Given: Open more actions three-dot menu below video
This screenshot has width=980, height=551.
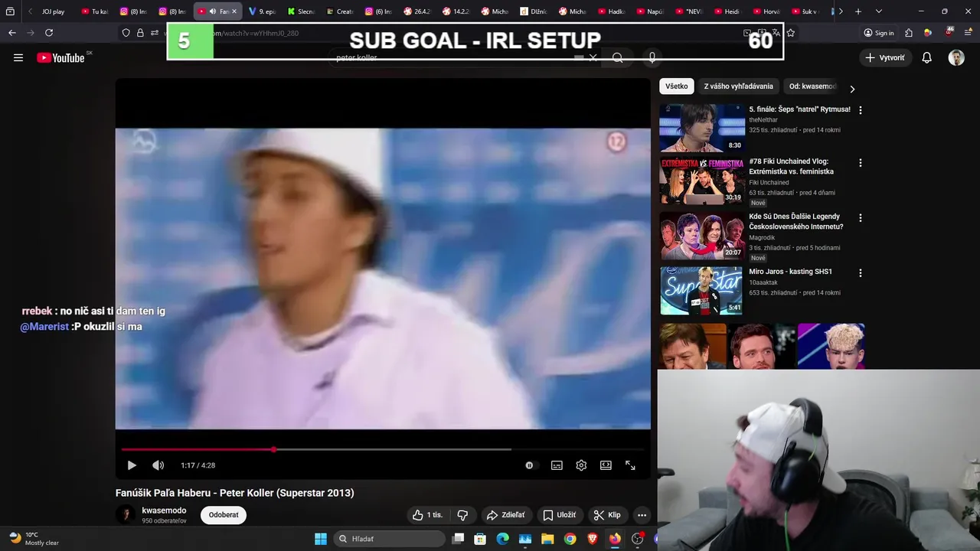Looking at the screenshot, I should [x=642, y=515].
